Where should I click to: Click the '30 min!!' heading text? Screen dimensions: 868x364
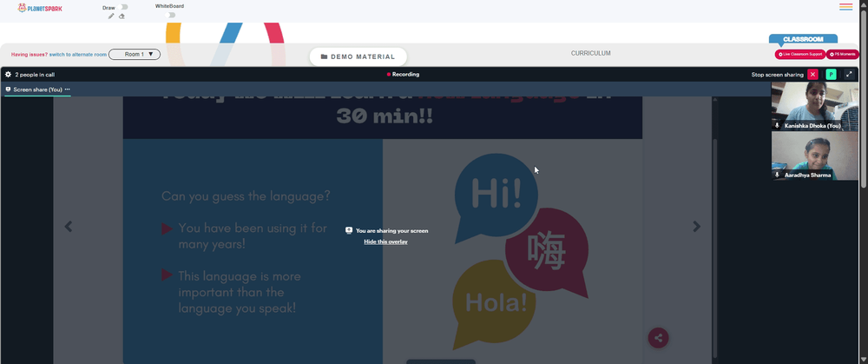pyautogui.click(x=385, y=116)
